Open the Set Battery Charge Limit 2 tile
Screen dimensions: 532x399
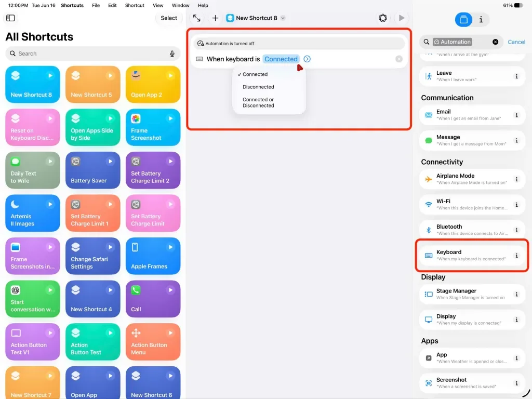coord(153,170)
